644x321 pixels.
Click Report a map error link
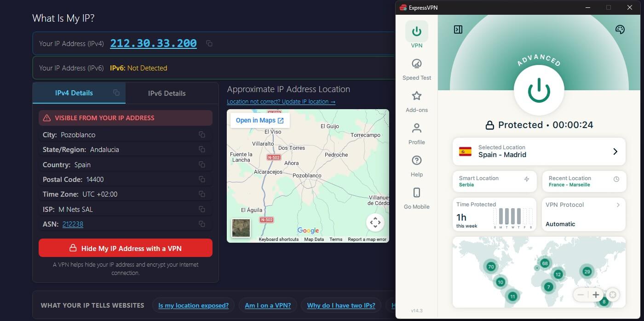[367, 239]
